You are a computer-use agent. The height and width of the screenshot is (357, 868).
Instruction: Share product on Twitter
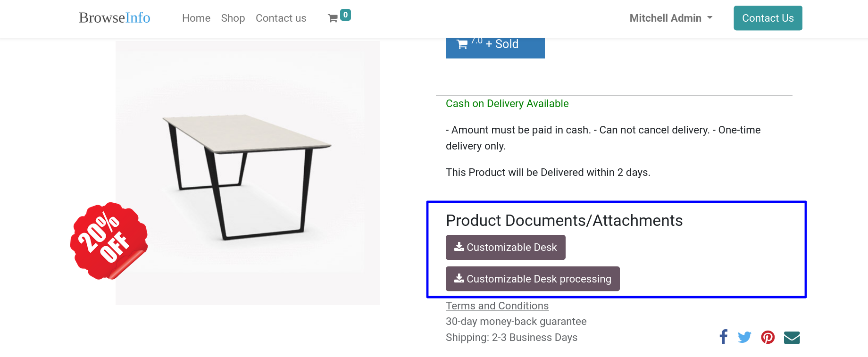click(744, 337)
